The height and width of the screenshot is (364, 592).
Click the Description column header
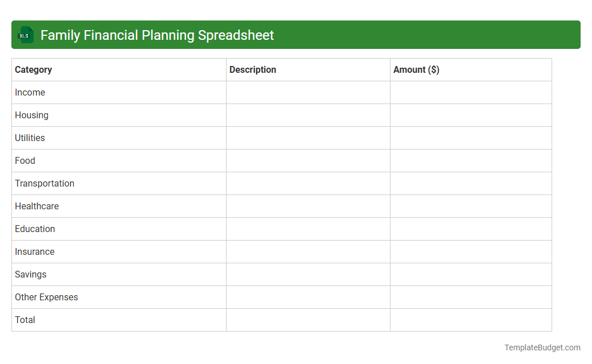point(253,69)
